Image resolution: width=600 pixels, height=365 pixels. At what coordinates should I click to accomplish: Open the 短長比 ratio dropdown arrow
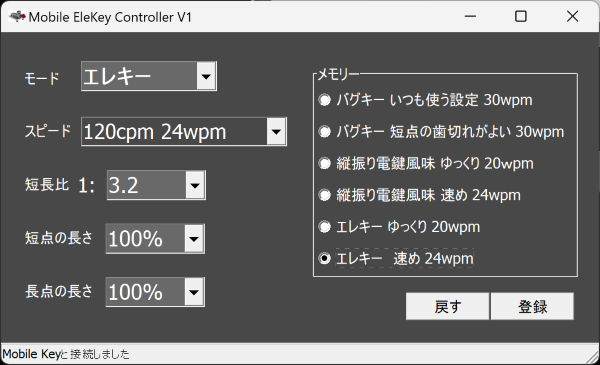(195, 185)
